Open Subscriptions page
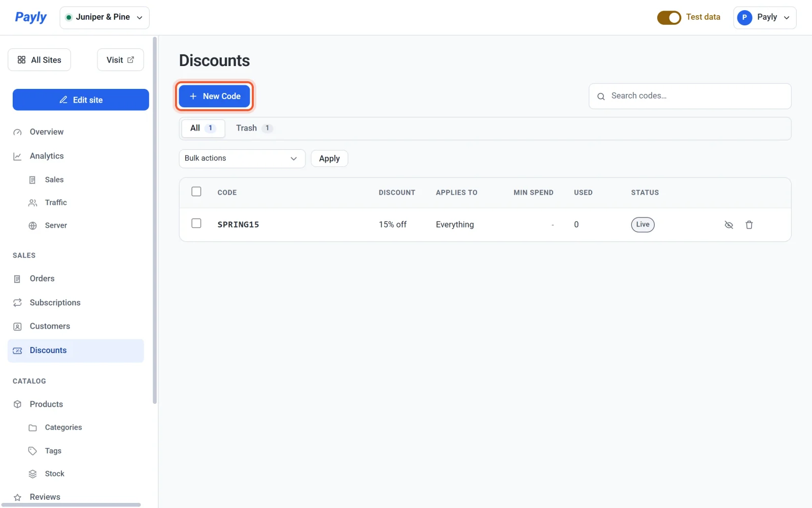This screenshot has height=508, width=812. (x=76, y=303)
